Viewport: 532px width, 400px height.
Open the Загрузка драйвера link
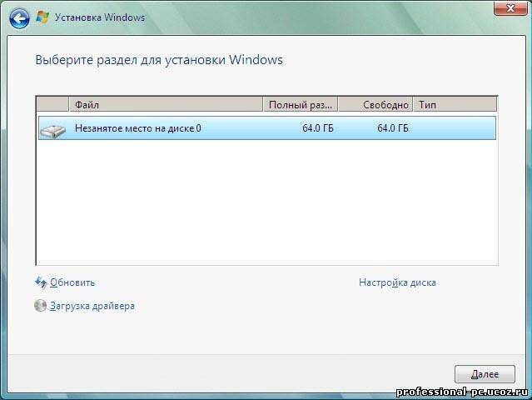(x=92, y=306)
